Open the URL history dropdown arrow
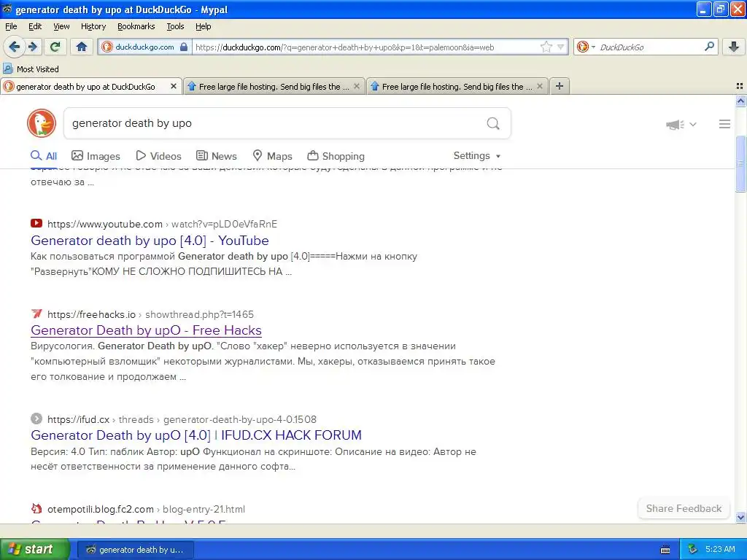 tap(561, 47)
